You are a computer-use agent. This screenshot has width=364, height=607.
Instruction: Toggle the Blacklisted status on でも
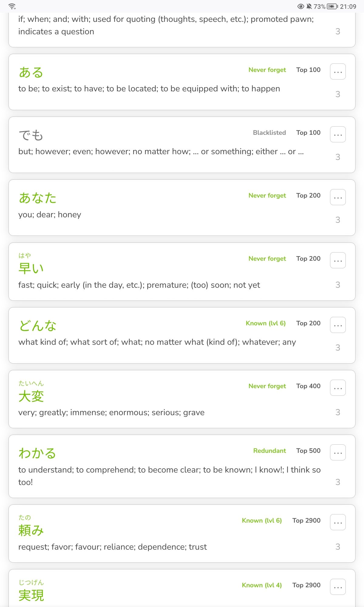269,133
